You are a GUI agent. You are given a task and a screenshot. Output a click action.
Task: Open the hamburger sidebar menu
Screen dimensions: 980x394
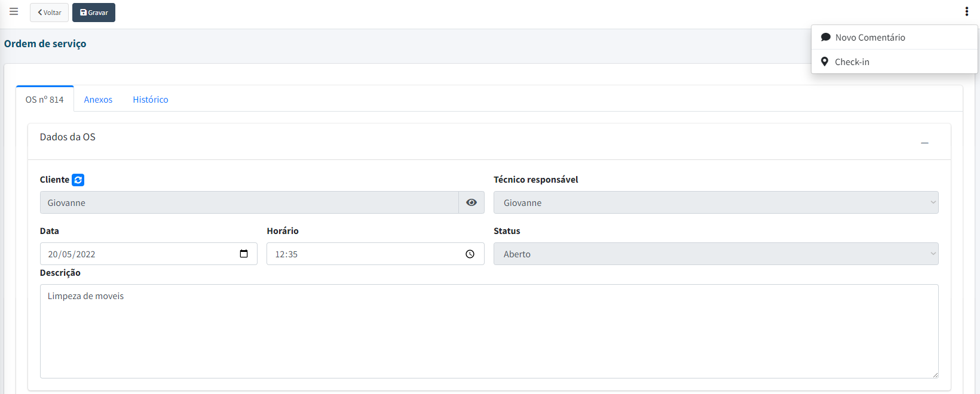14,12
